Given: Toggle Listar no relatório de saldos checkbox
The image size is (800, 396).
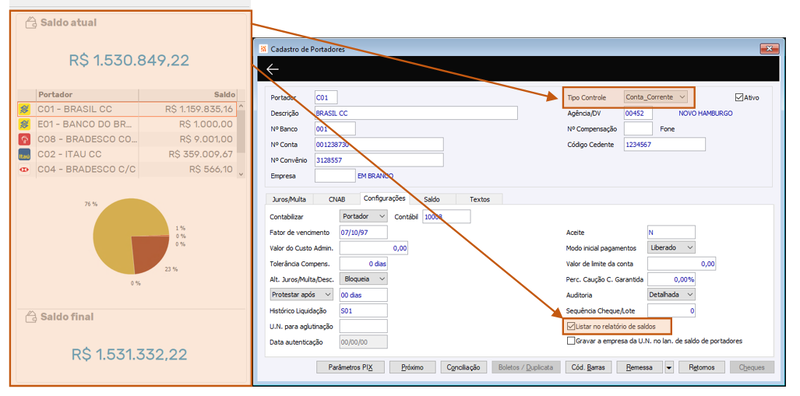Looking at the screenshot, I should (x=571, y=326).
